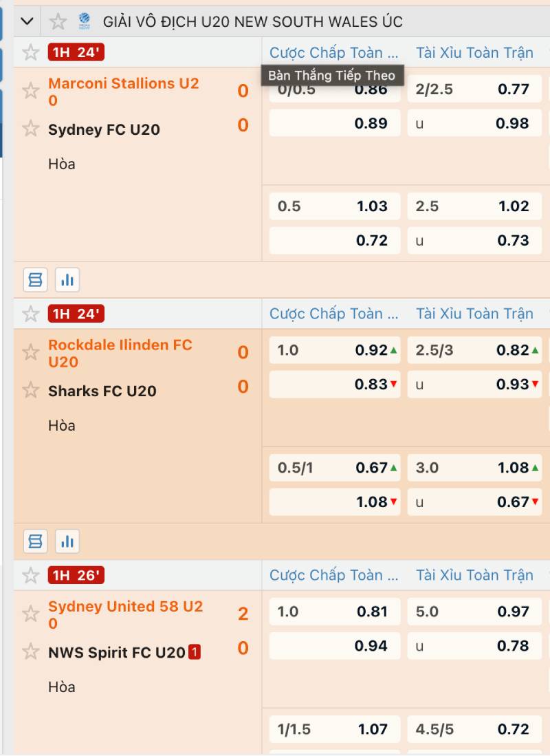This screenshot has width=550, height=756.
Task: Open statistics chart icon under Rockdale match
Action: 67,541
